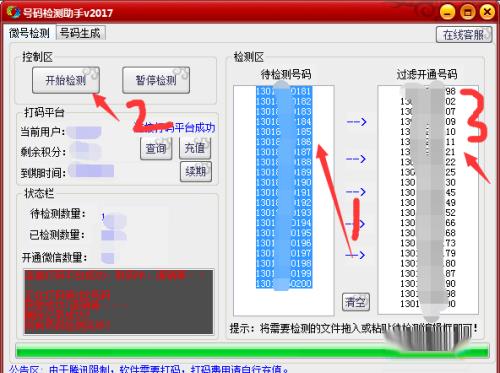This screenshot has width=500, height=373.
Task: Click the 续期 renew button
Action: pyautogui.click(x=196, y=172)
